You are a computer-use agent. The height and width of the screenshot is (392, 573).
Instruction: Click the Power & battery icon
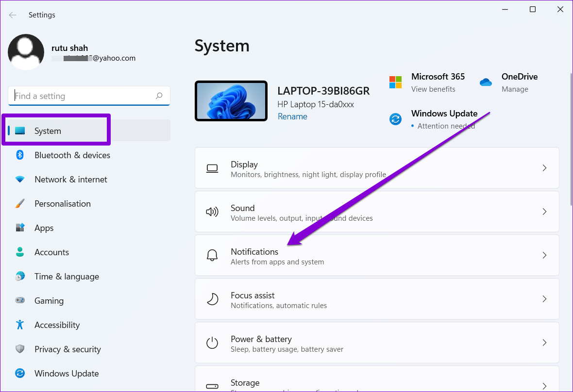212,343
